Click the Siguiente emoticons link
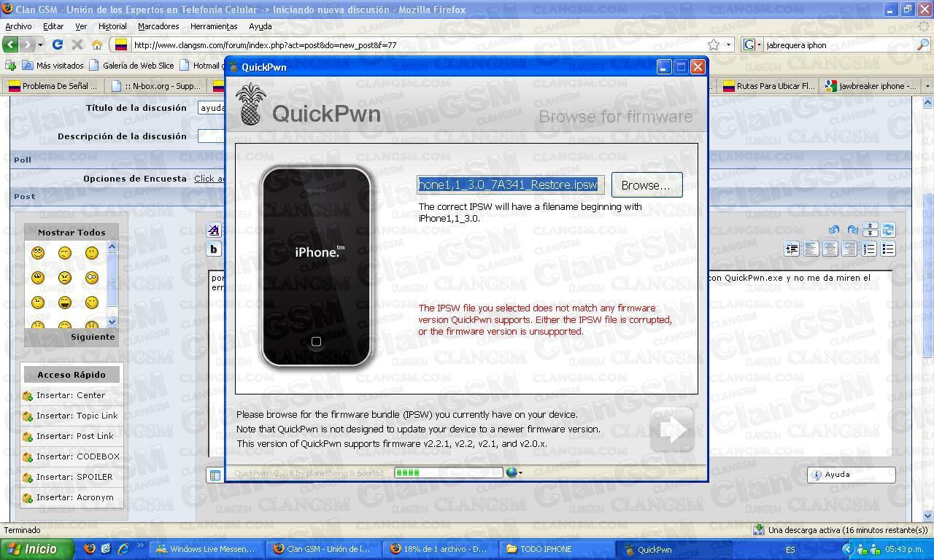934x560 pixels. pyautogui.click(x=93, y=337)
